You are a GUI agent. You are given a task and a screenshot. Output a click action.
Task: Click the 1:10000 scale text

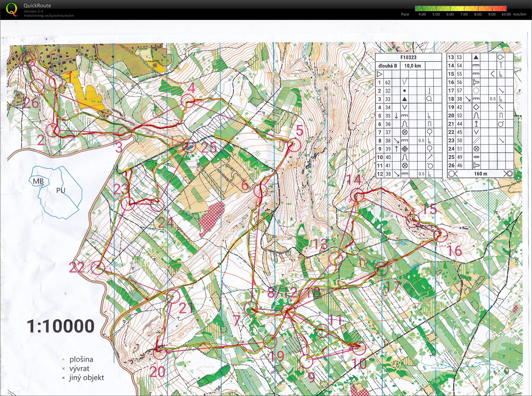[61, 326]
